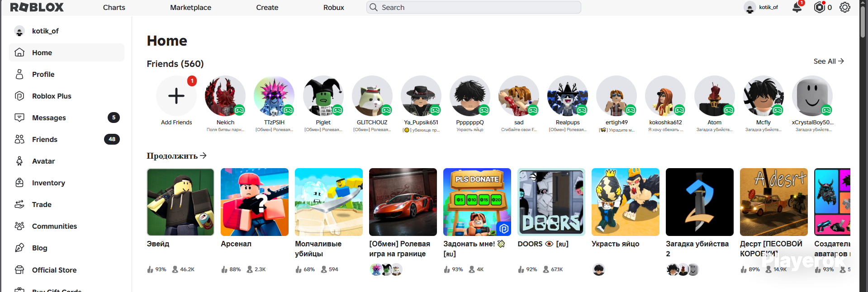Click the Арсенал game title text

[x=236, y=244]
